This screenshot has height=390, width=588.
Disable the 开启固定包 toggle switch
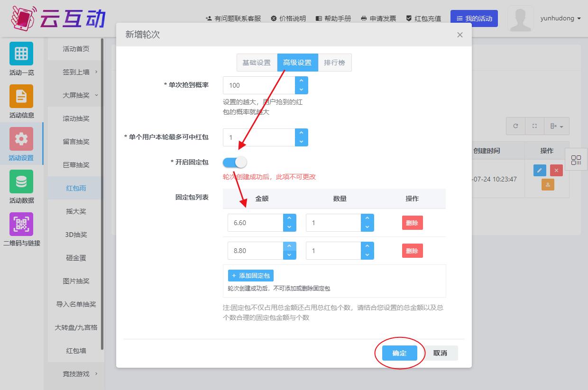pyautogui.click(x=235, y=163)
